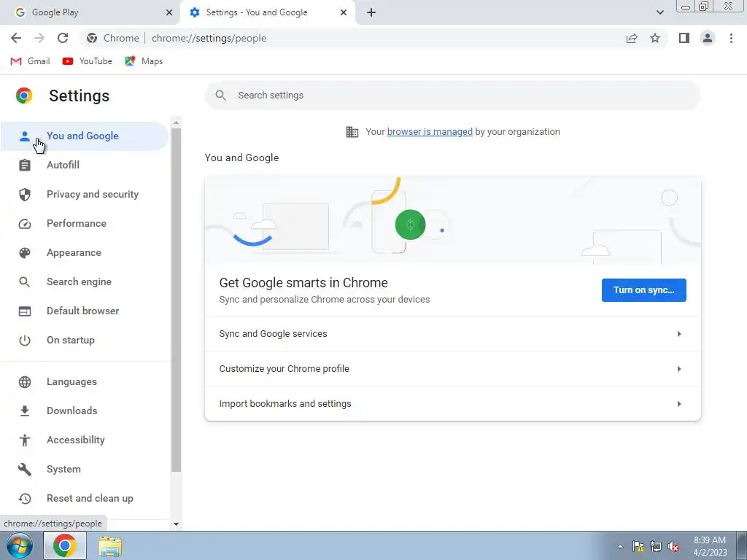Image resolution: width=747 pixels, height=560 pixels.
Task: Open the Maps bookmark
Action: (x=144, y=61)
